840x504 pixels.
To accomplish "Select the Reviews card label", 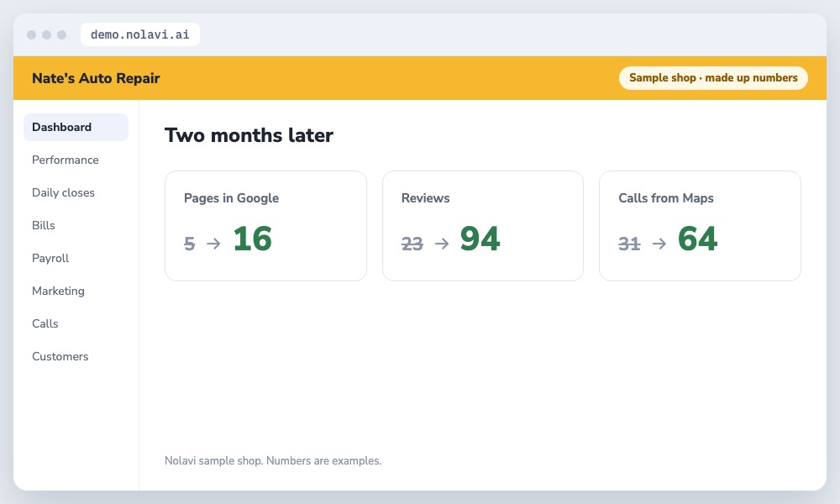I will pos(425,198).
